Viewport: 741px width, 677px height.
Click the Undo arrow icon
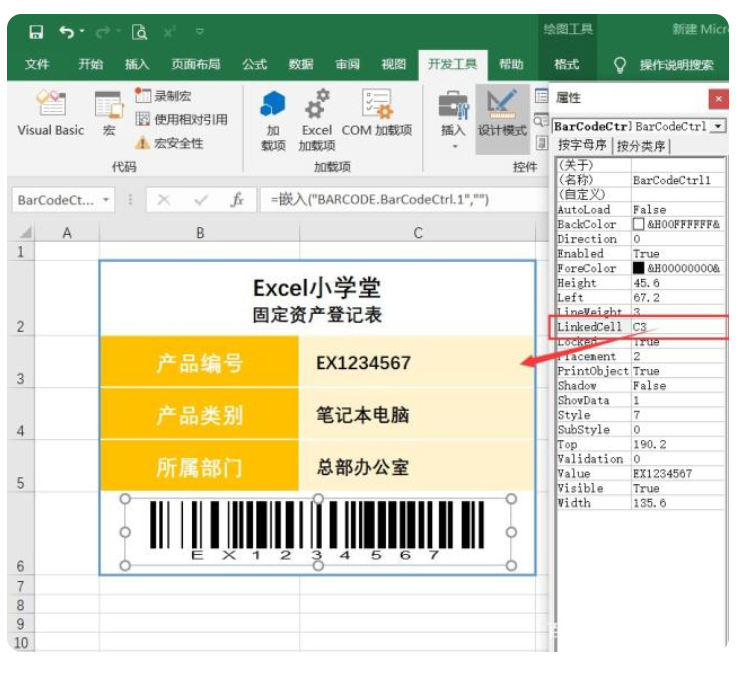pyautogui.click(x=67, y=32)
